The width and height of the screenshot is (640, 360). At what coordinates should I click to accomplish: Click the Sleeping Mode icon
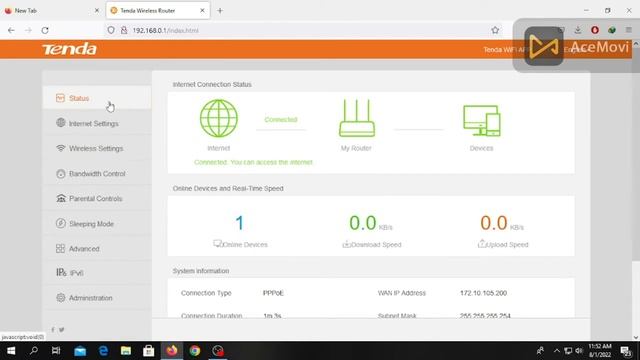[60, 223]
